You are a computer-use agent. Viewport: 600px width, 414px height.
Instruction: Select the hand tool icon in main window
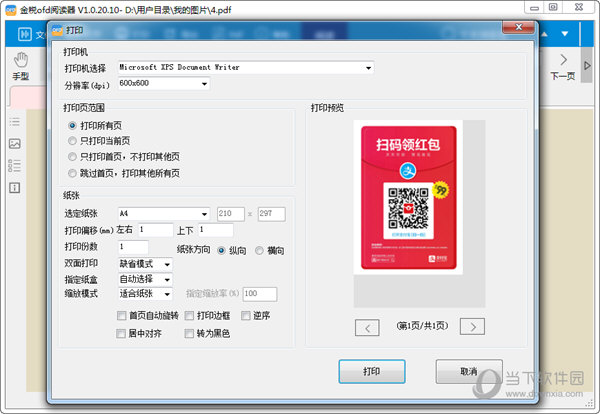point(21,60)
